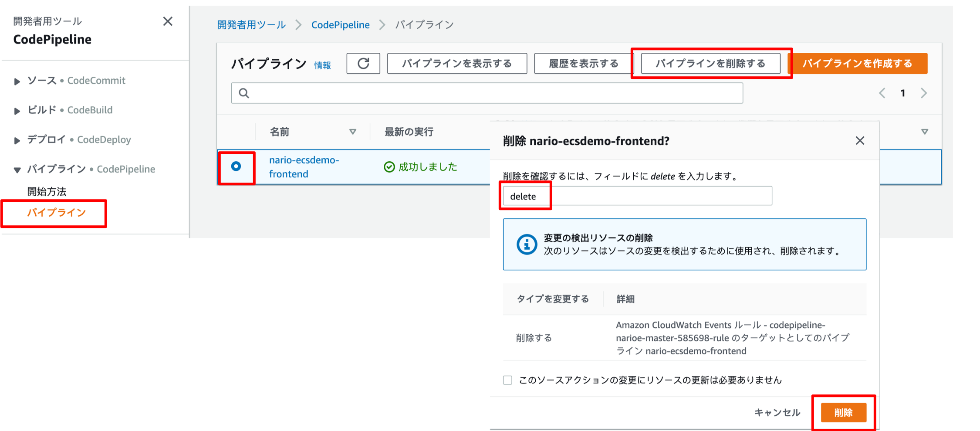
Task: Click 削除する cell in dialog table
Action: point(534,338)
